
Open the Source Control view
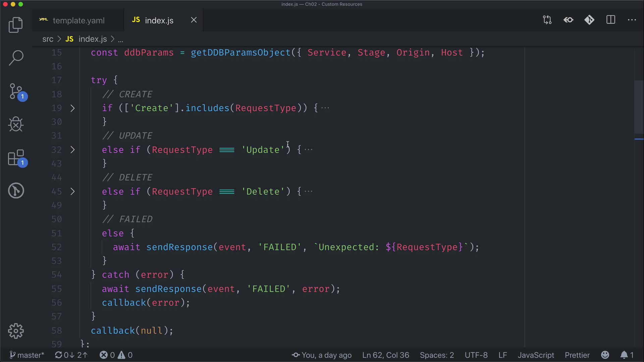click(16, 91)
